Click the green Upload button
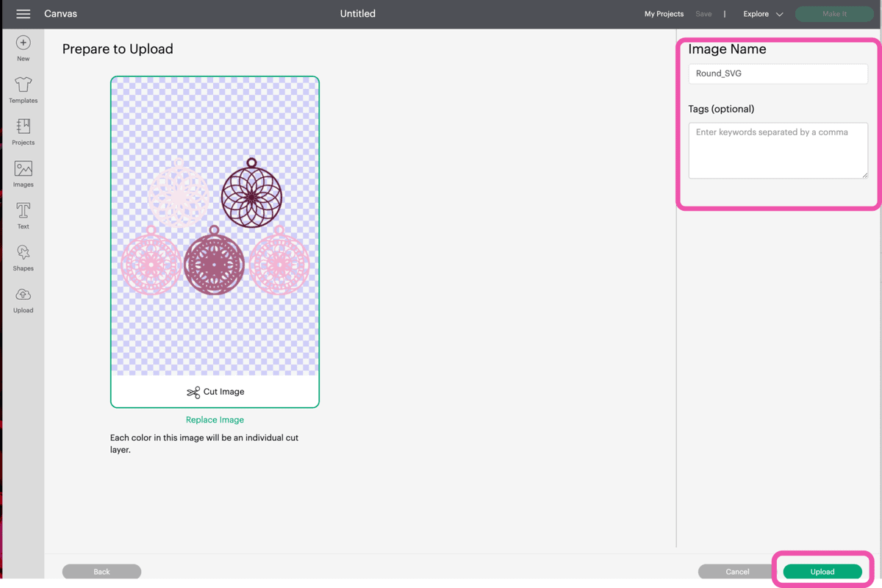 point(822,571)
